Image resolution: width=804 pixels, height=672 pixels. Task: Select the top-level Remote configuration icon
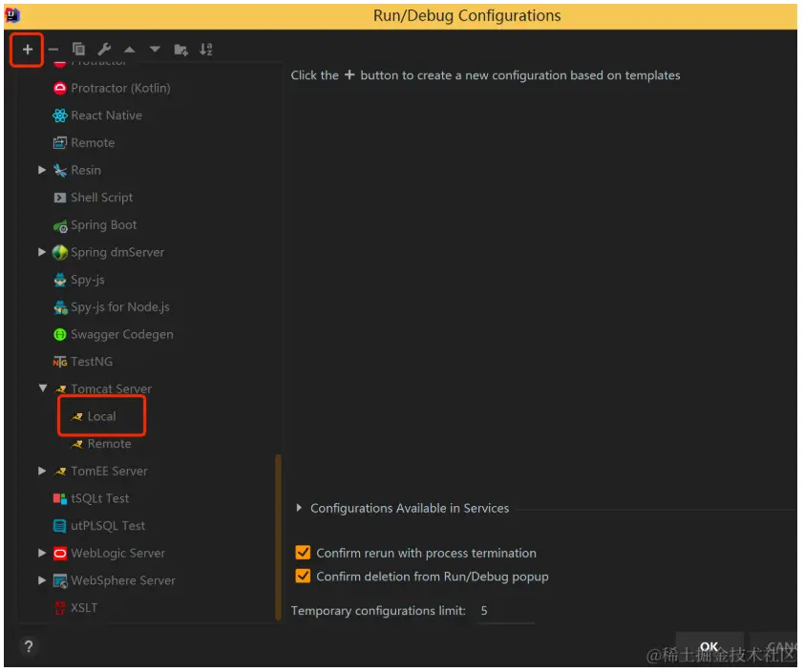(x=60, y=142)
